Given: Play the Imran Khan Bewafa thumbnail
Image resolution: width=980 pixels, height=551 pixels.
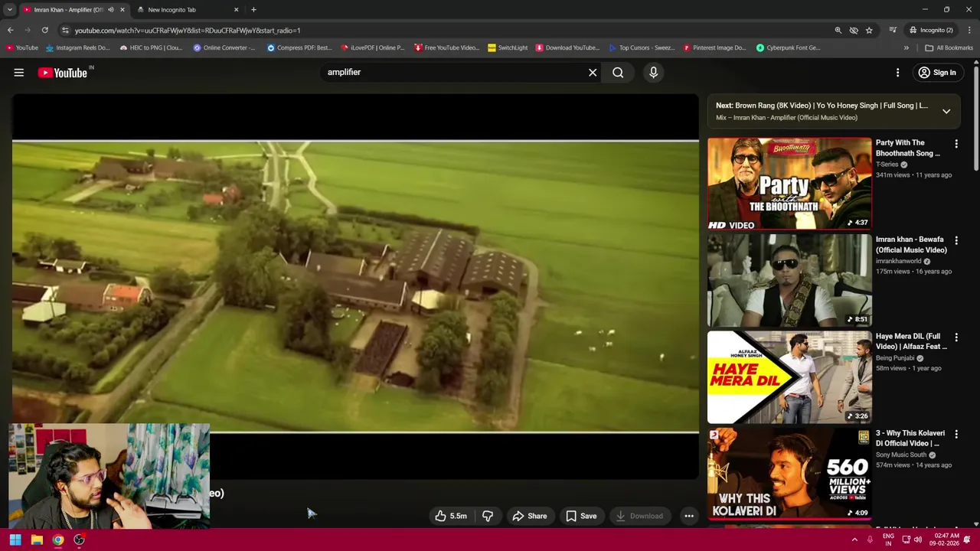Looking at the screenshot, I should point(789,281).
